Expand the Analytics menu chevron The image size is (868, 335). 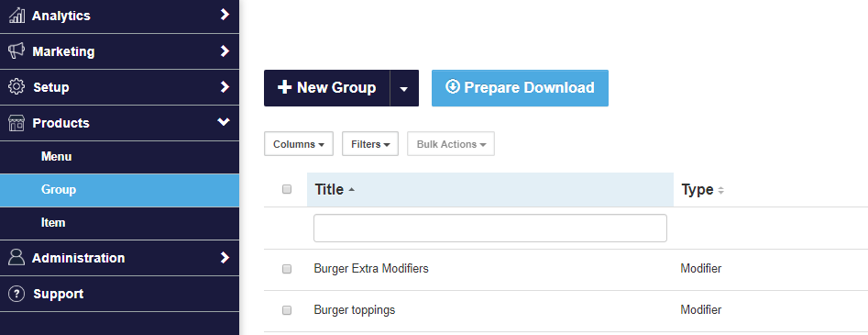tap(225, 15)
